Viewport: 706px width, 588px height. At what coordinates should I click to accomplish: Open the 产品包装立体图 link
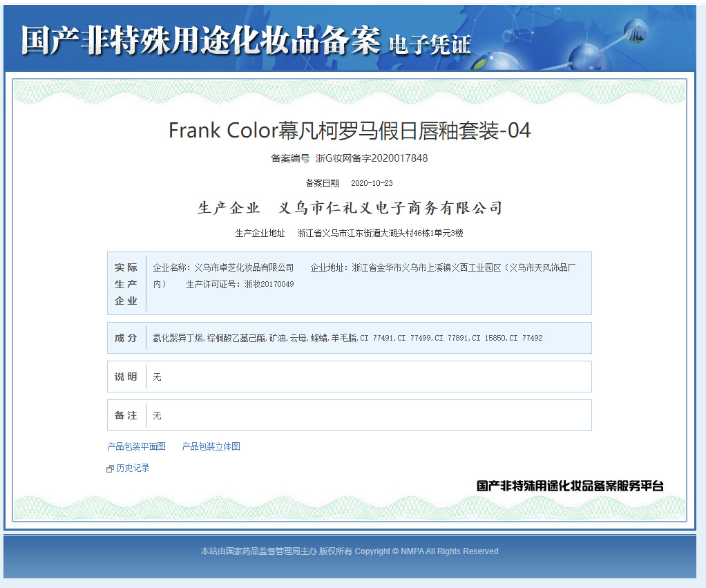(211, 446)
